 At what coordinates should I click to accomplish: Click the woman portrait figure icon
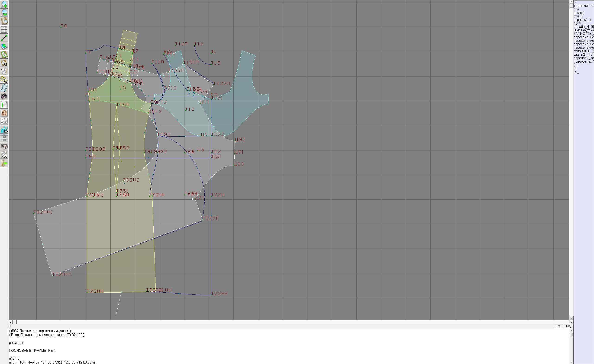(x=4, y=113)
